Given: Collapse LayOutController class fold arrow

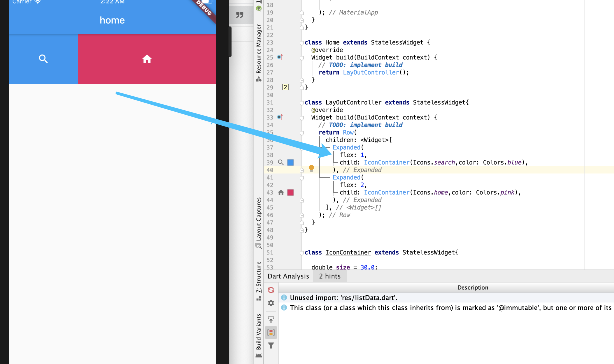Looking at the screenshot, I should pyautogui.click(x=302, y=103).
